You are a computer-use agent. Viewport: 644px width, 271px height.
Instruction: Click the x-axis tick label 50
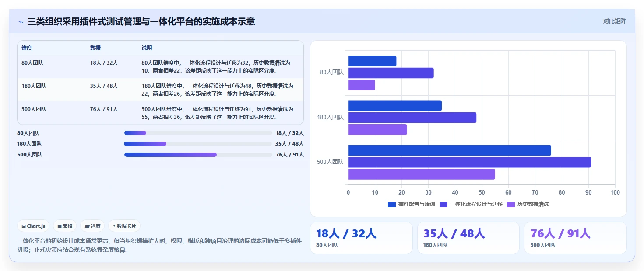click(x=482, y=192)
